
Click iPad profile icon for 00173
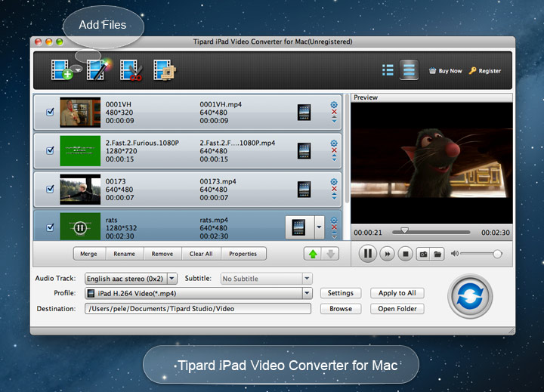point(304,190)
